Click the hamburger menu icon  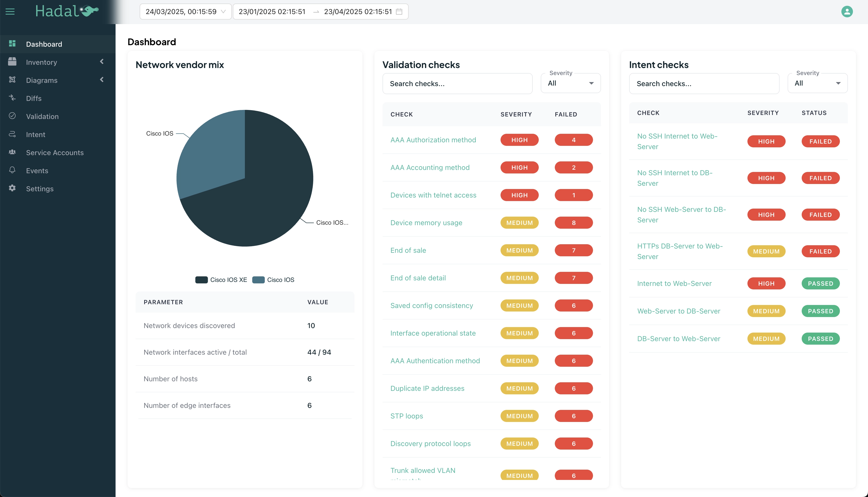click(10, 12)
